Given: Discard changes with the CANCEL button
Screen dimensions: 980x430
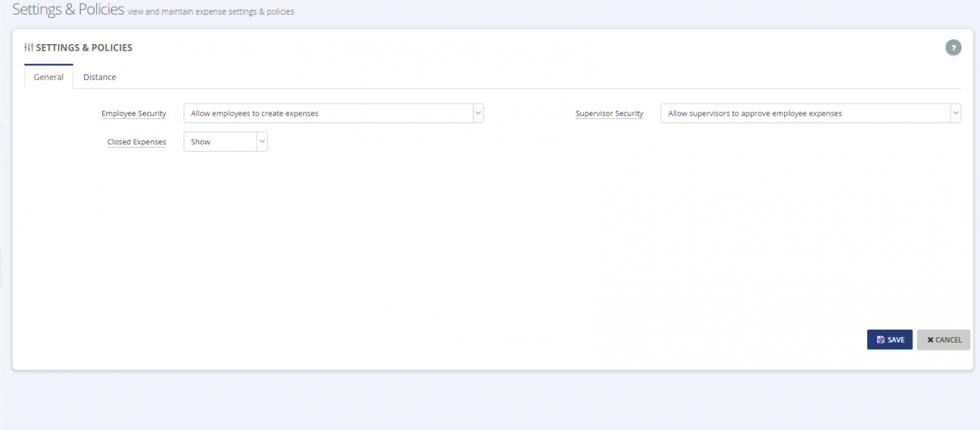Looking at the screenshot, I should coord(943,339).
